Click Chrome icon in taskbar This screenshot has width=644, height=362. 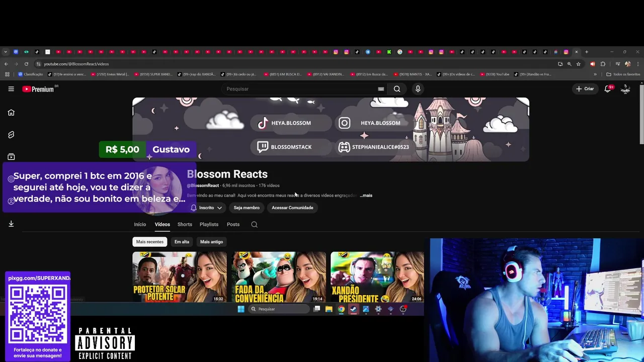click(x=341, y=309)
